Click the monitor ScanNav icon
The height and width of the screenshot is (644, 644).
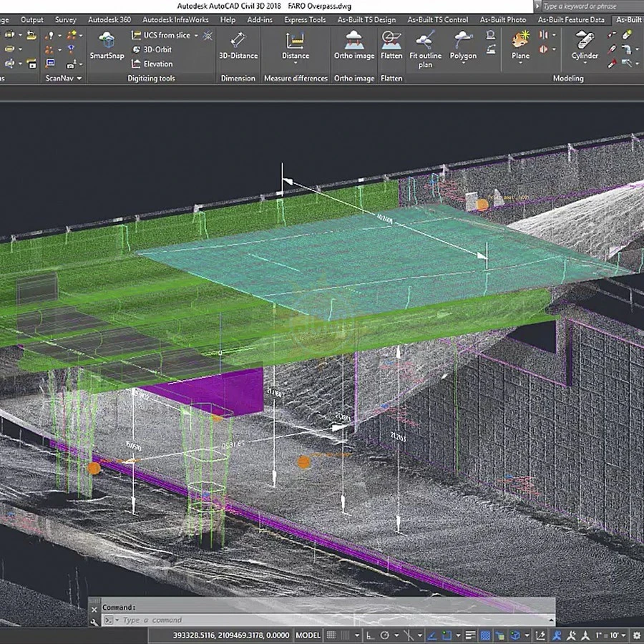[x=51, y=63]
